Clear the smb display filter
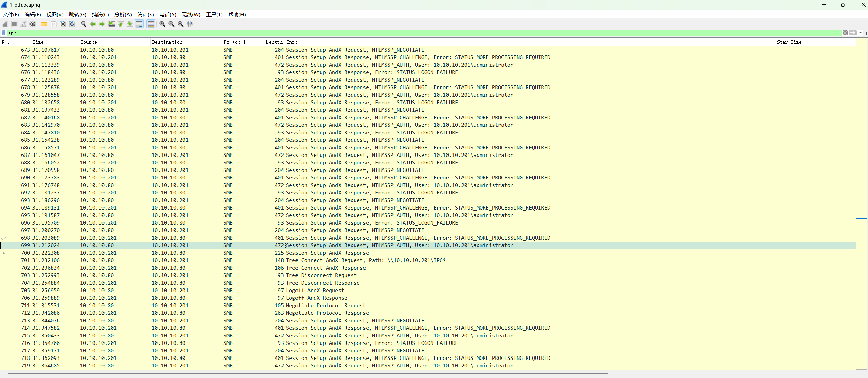The height and width of the screenshot is (378, 868). click(x=845, y=33)
